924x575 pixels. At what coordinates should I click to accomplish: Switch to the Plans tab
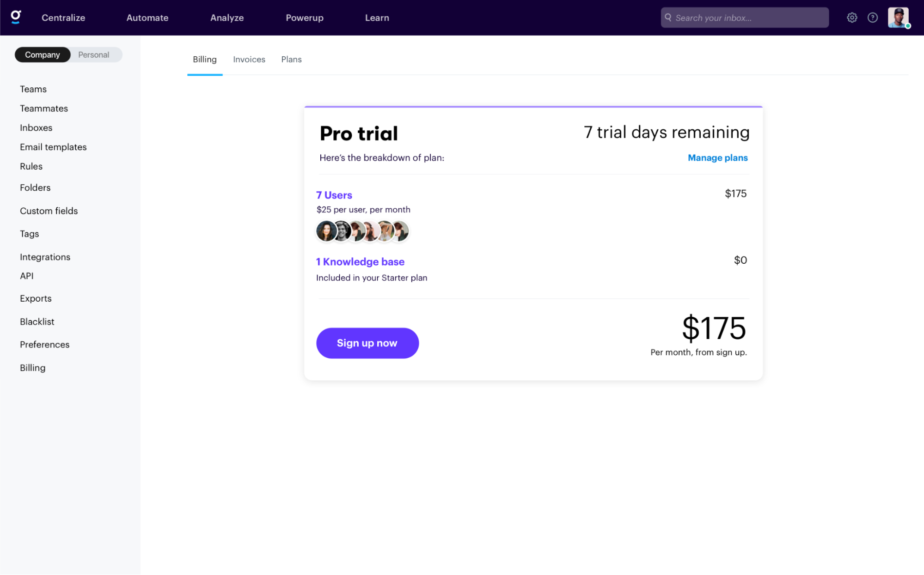[291, 59]
